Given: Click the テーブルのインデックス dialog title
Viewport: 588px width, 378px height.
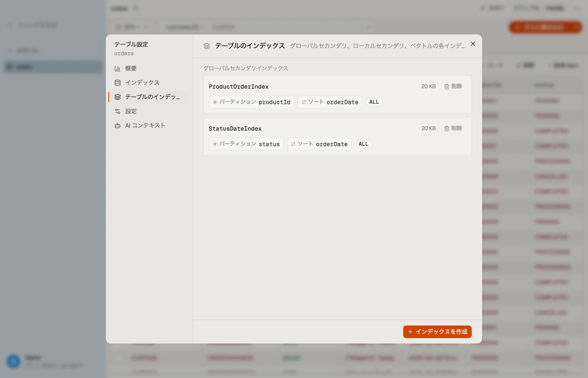Looking at the screenshot, I should point(250,46).
